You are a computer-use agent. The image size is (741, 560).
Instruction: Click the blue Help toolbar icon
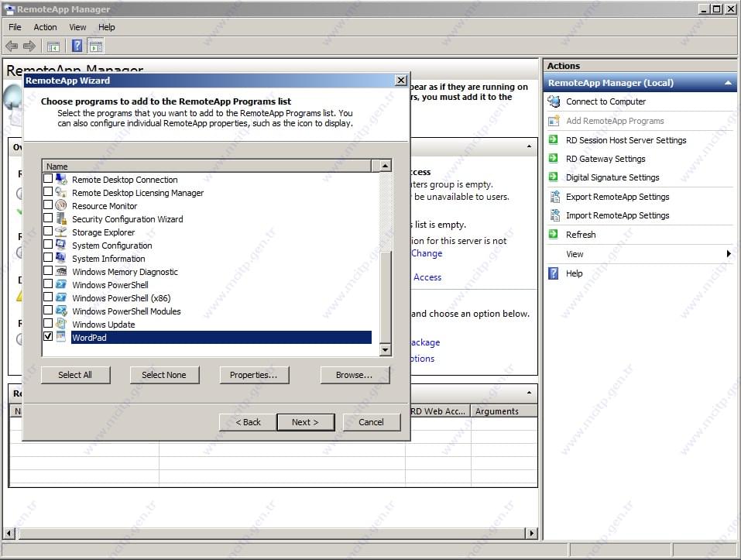77,46
